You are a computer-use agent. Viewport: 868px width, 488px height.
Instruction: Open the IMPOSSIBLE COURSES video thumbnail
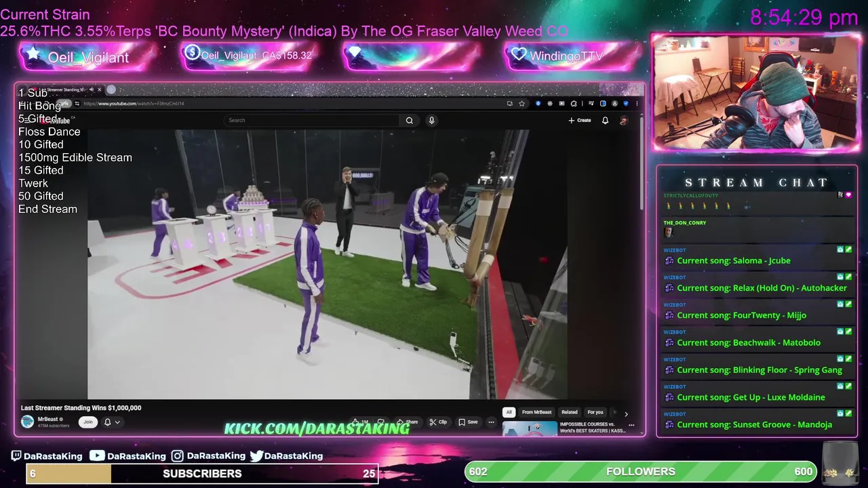point(530,428)
